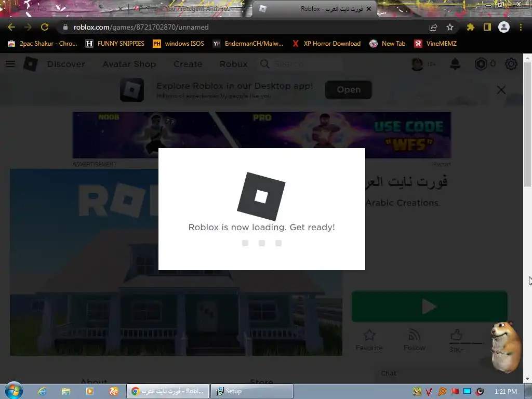The width and height of the screenshot is (532, 399).
Task: Reload the Roblox page
Action: pos(45,27)
